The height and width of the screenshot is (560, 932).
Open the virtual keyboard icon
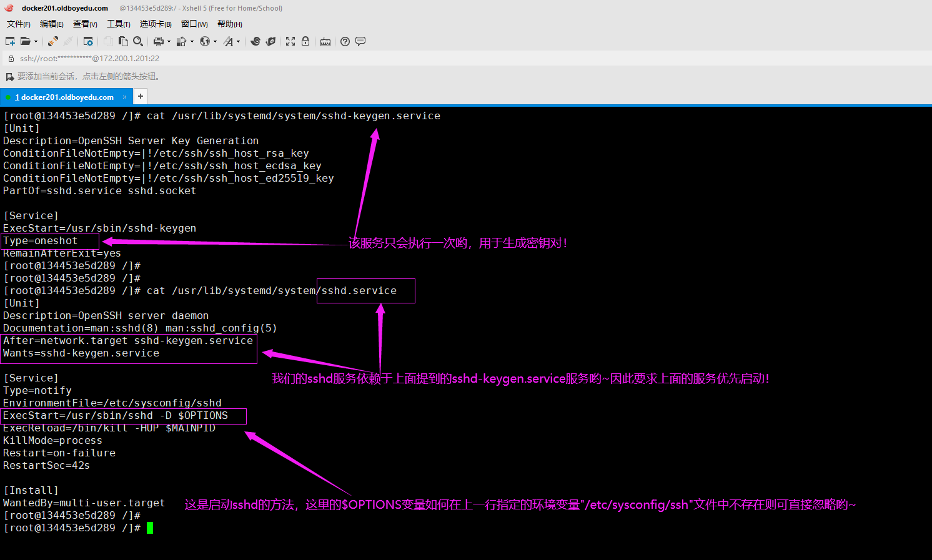(x=325, y=42)
